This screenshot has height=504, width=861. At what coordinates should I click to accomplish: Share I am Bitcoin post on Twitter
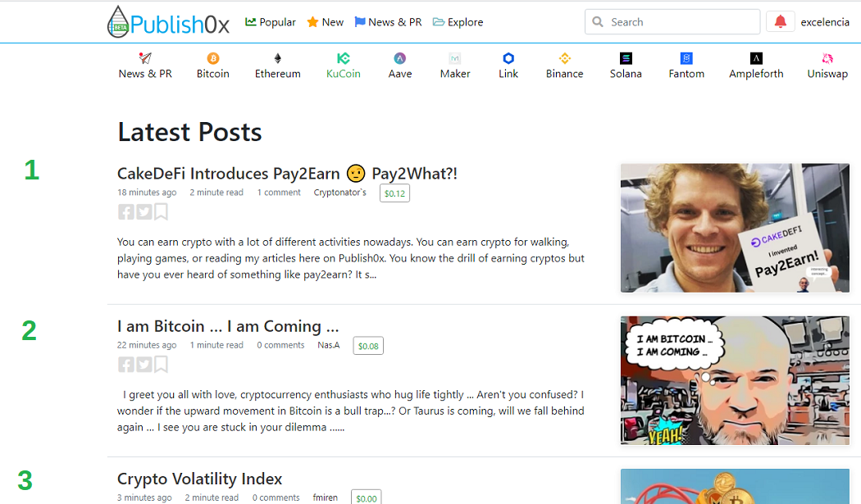(x=143, y=365)
